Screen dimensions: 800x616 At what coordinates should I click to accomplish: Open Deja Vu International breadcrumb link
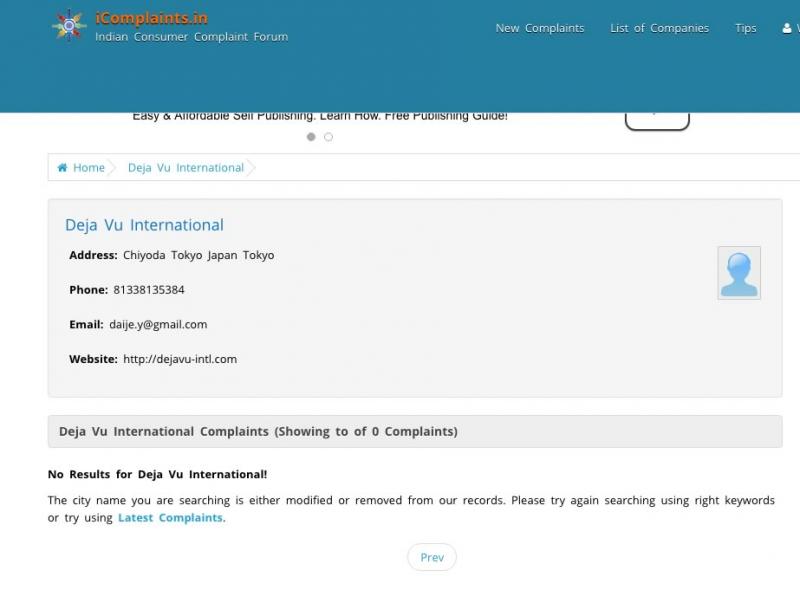[186, 167]
